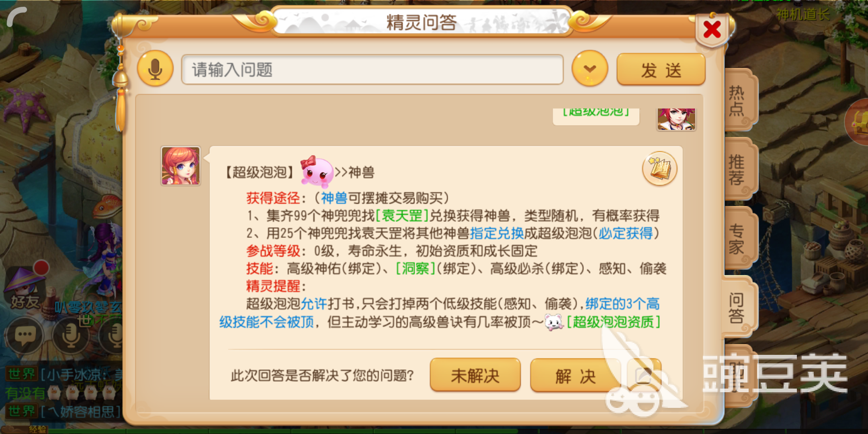Viewport: 868px width, 434px height.
Task: Tap the microphone voice input icon
Action: [x=155, y=69]
